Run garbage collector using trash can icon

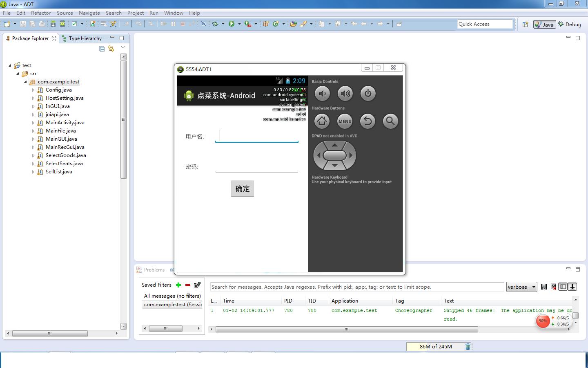(x=468, y=347)
